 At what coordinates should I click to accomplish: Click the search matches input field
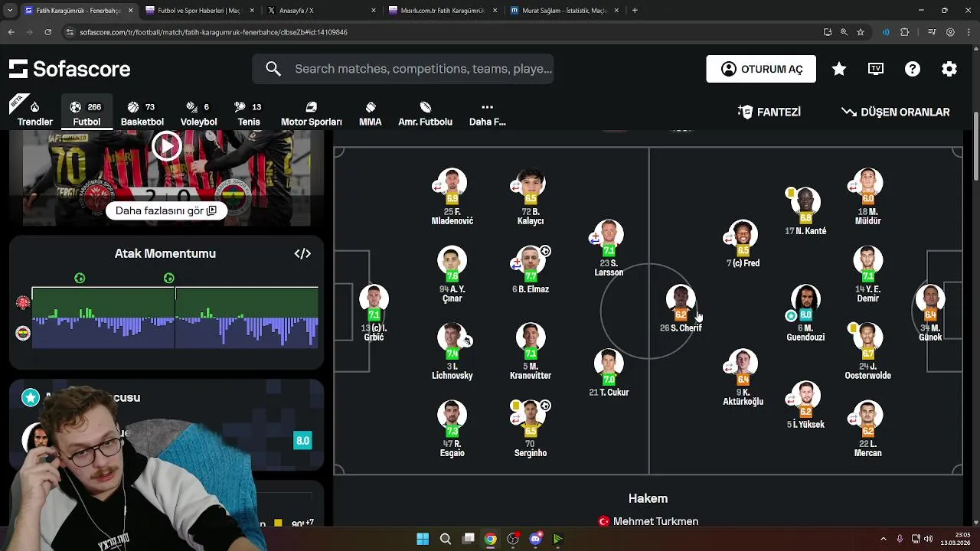tap(403, 69)
